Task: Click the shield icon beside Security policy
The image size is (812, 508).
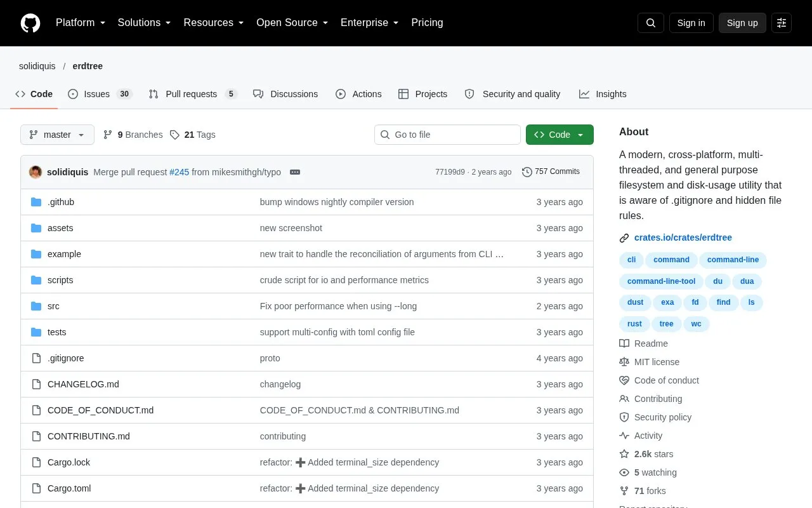Action: [624, 417]
